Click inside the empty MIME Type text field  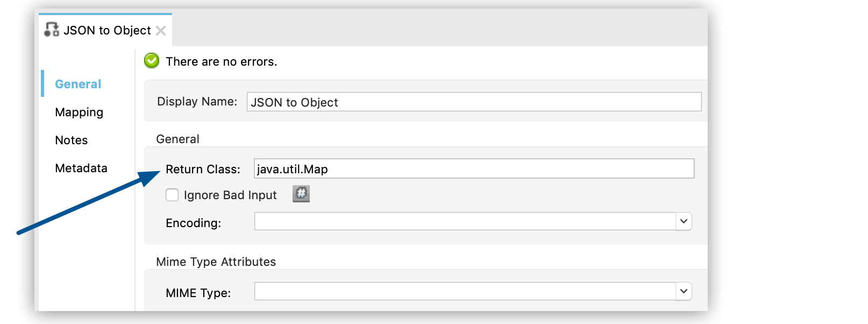(463, 291)
